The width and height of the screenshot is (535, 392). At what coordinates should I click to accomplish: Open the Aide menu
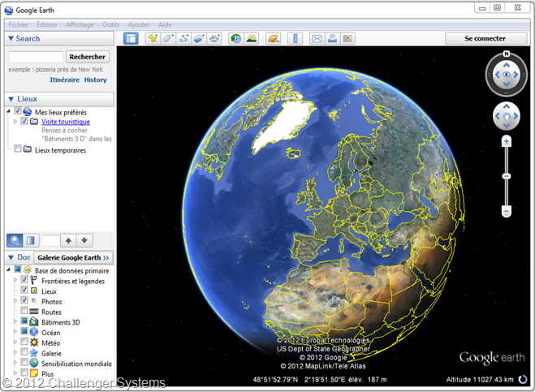tap(165, 24)
